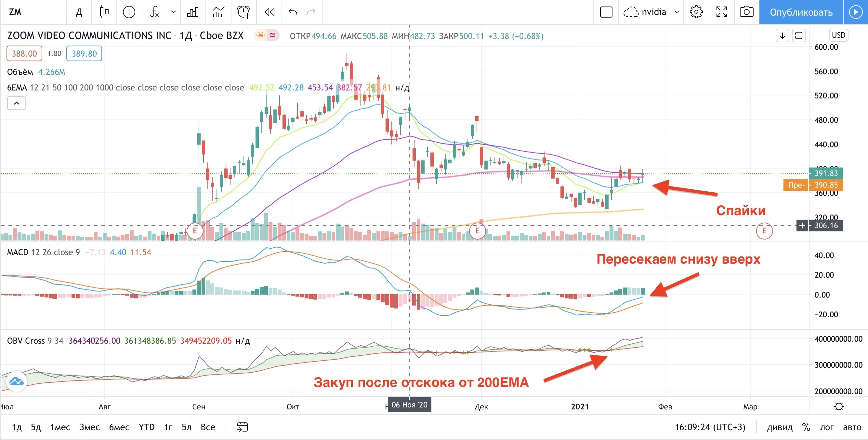This screenshot has width=868, height=440.
Task: Click the down-arrow button near USD
Action: tap(783, 35)
